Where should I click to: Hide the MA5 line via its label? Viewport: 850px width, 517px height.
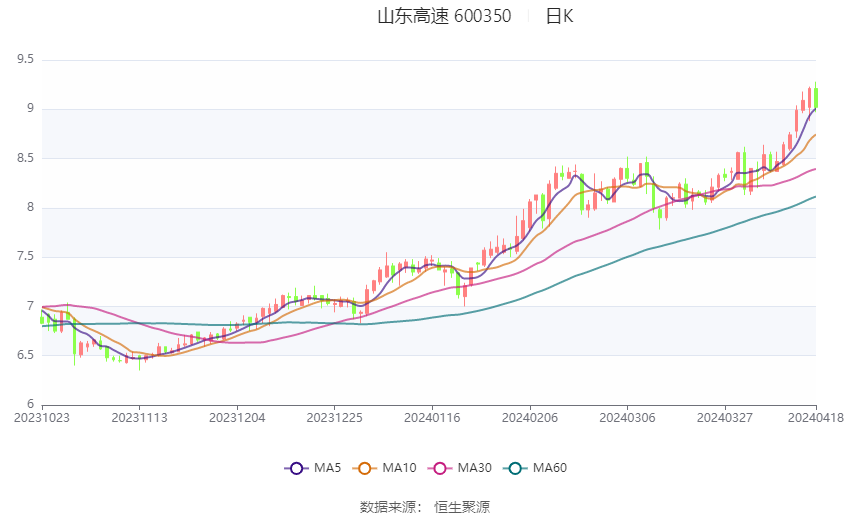(x=327, y=468)
